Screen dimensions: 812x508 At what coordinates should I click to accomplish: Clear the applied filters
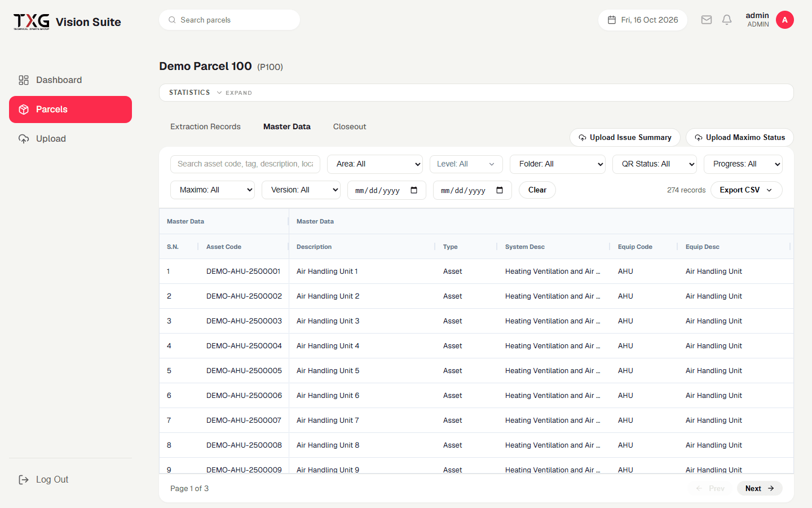[x=537, y=190]
